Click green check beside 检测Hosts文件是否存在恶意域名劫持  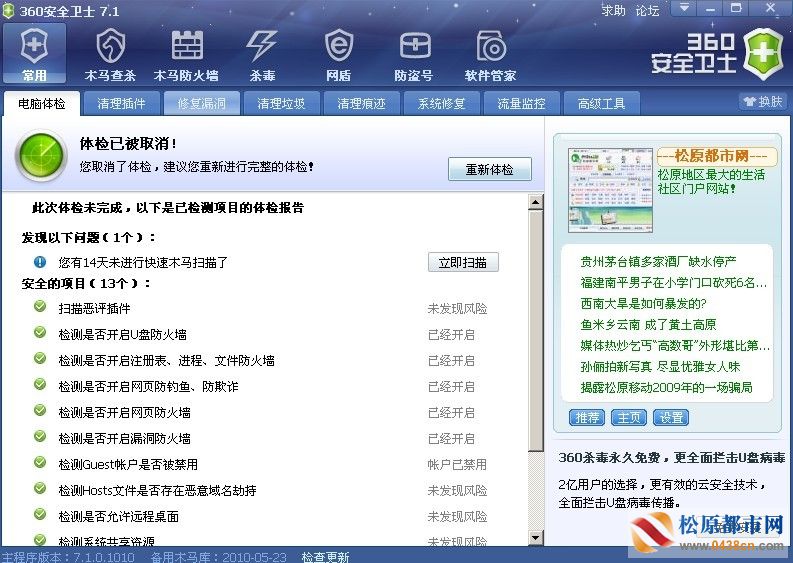coord(40,488)
